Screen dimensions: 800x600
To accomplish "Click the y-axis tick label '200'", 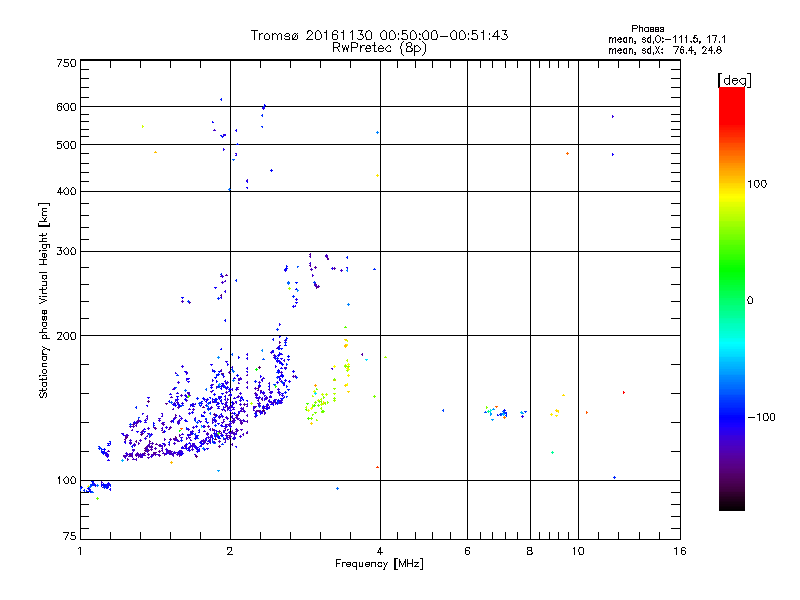I will click(x=66, y=336).
